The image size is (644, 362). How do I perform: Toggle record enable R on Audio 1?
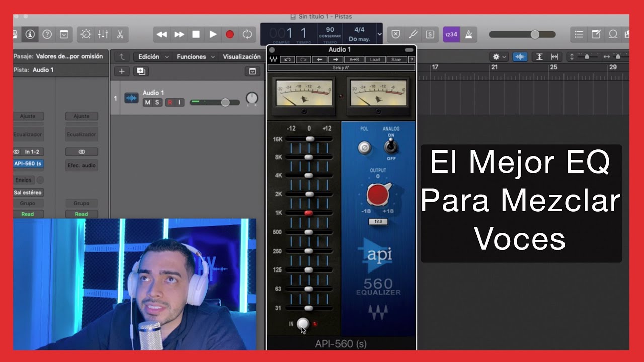coord(170,102)
